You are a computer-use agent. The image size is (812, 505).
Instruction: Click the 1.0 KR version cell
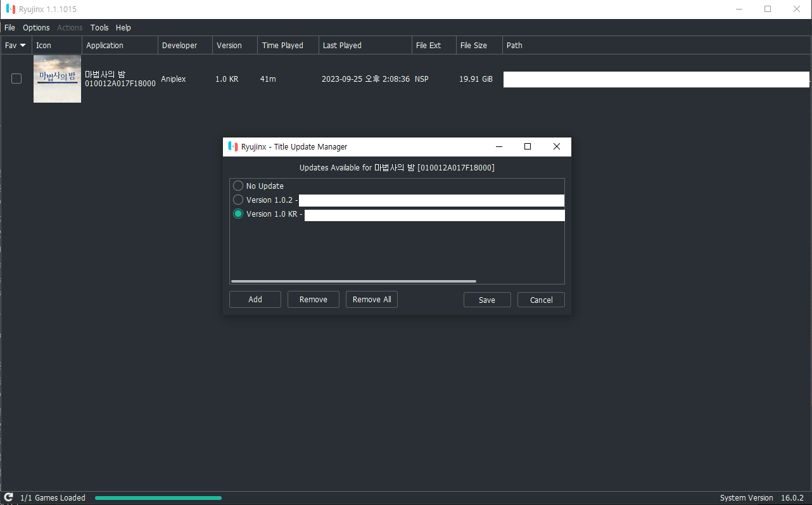point(227,79)
